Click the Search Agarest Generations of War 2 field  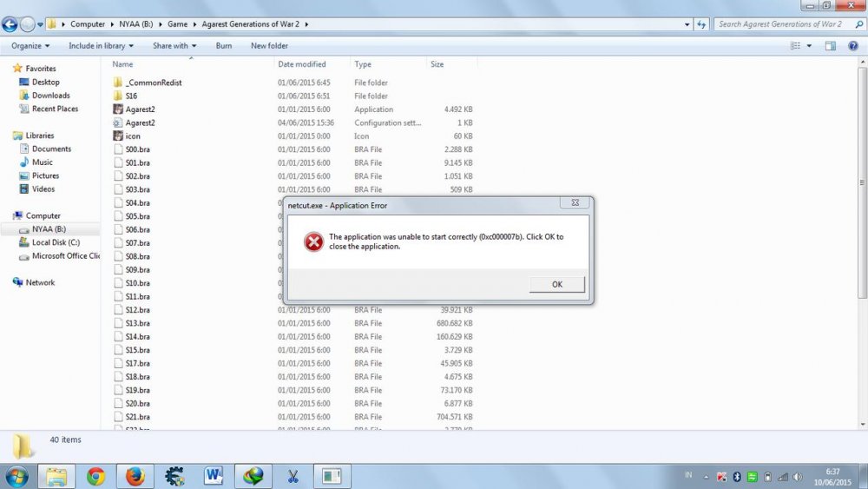pos(783,24)
